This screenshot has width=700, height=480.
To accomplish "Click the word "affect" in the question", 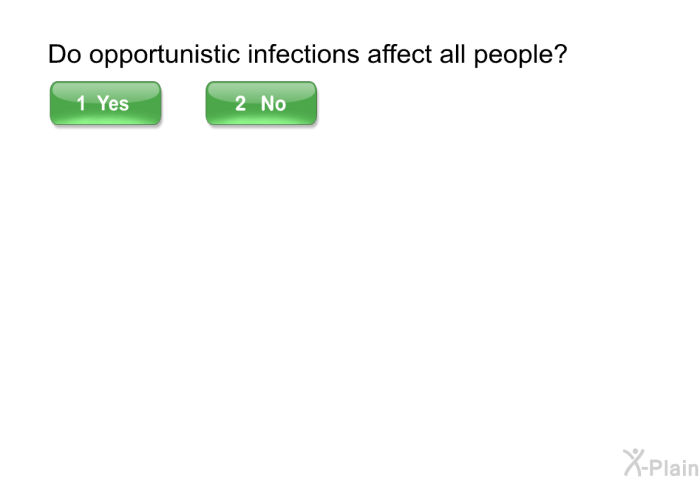I will (x=400, y=54).
